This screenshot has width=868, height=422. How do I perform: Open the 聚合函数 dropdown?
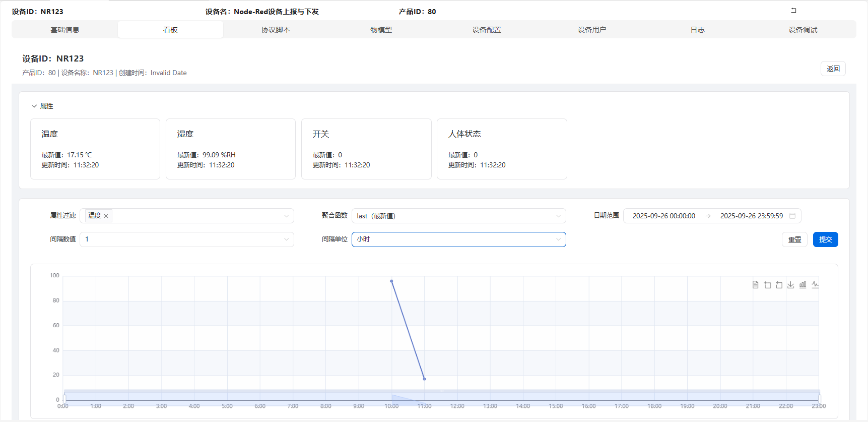(x=458, y=216)
